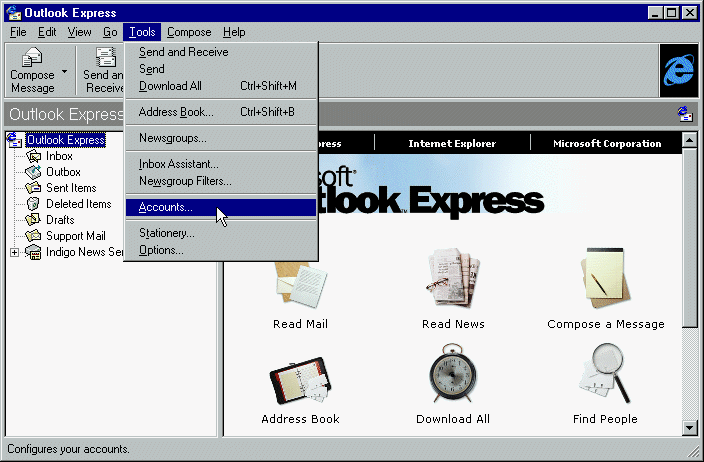Click the small Outlook Express icon in banner

pos(685,114)
